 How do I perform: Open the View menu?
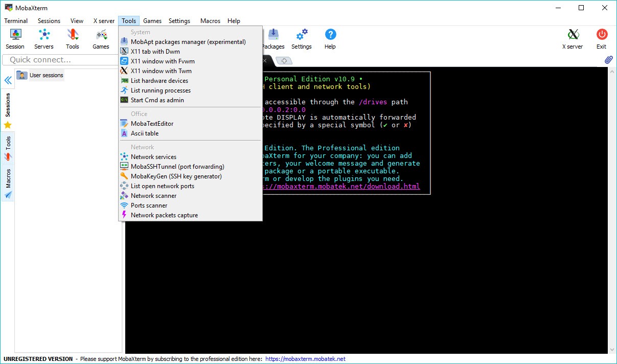click(77, 21)
